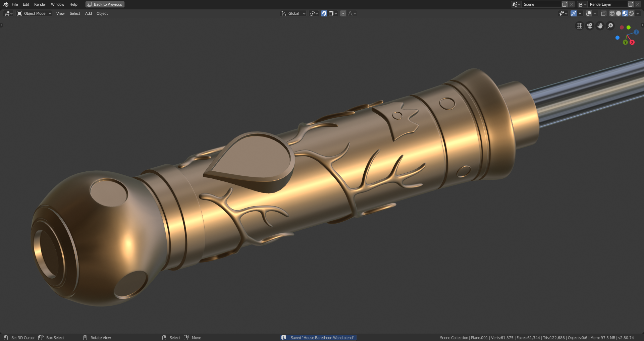Click the X axis on navigation gizmo
The height and width of the screenshot is (341, 644).
click(632, 42)
